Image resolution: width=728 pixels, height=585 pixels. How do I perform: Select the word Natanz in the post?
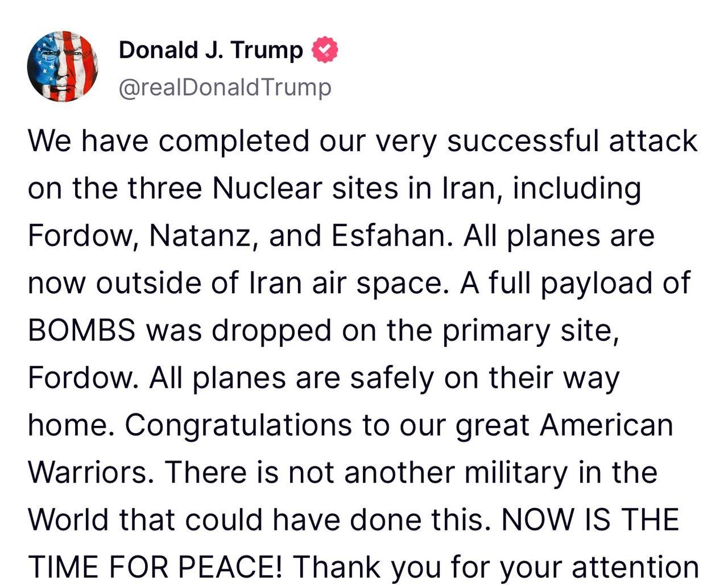[x=201, y=236]
